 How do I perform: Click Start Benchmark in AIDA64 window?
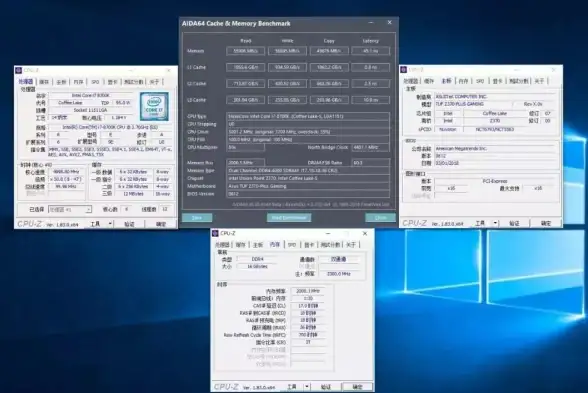(x=289, y=218)
